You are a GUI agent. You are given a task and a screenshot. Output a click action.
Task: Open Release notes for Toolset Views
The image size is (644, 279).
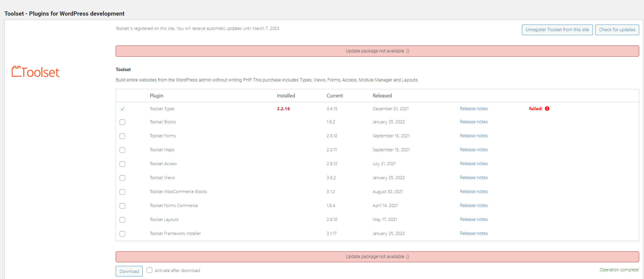click(474, 178)
